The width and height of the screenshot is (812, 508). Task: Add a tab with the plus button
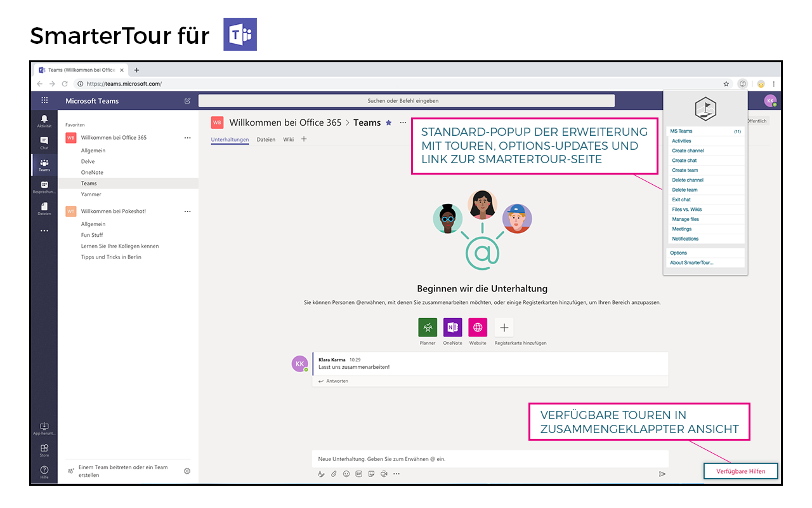304,139
